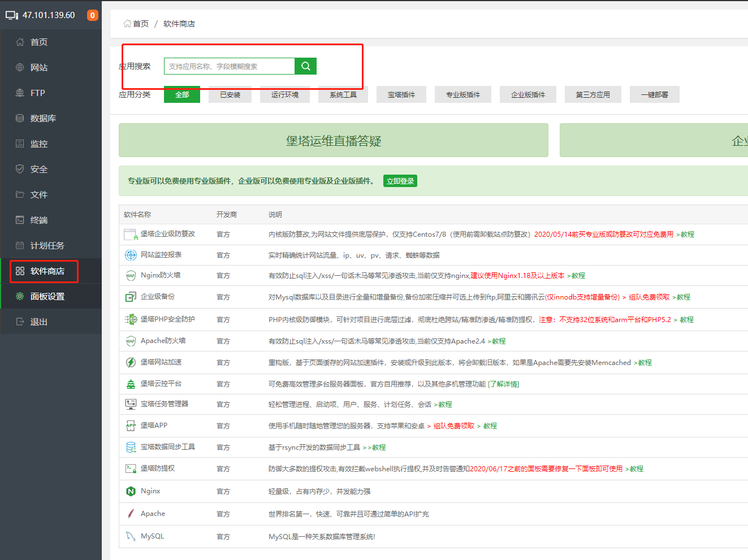Select the 已安装 category tab

click(230, 95)
